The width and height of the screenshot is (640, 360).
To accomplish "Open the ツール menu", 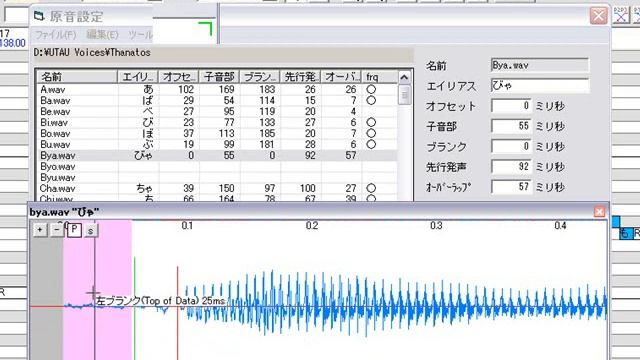I will [x=140, y=35].
